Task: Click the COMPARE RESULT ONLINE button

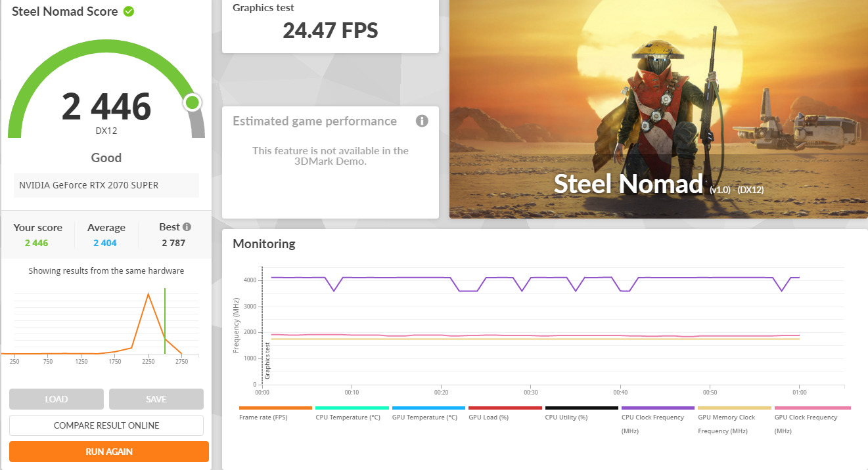Action: click(106, 425)
